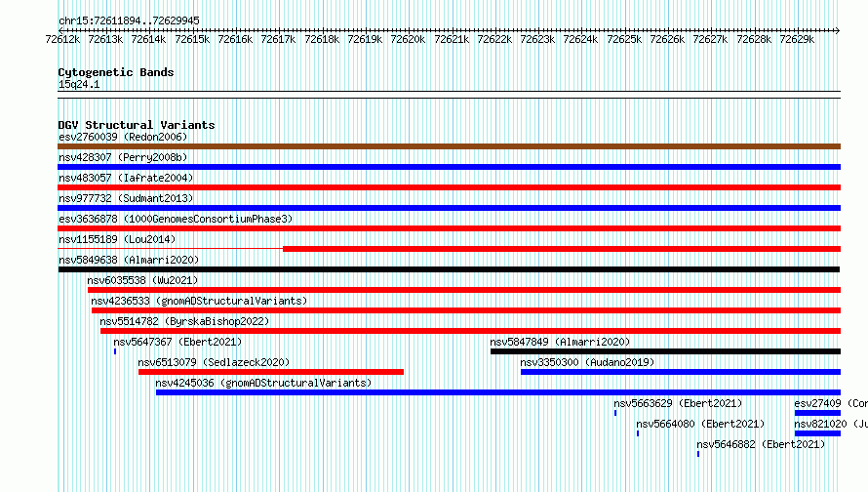This screenshot has height=492, width=868.
Task: Click the red nsv4236533 variant bar
Action: pyautogui.click(x=466, y=310)
